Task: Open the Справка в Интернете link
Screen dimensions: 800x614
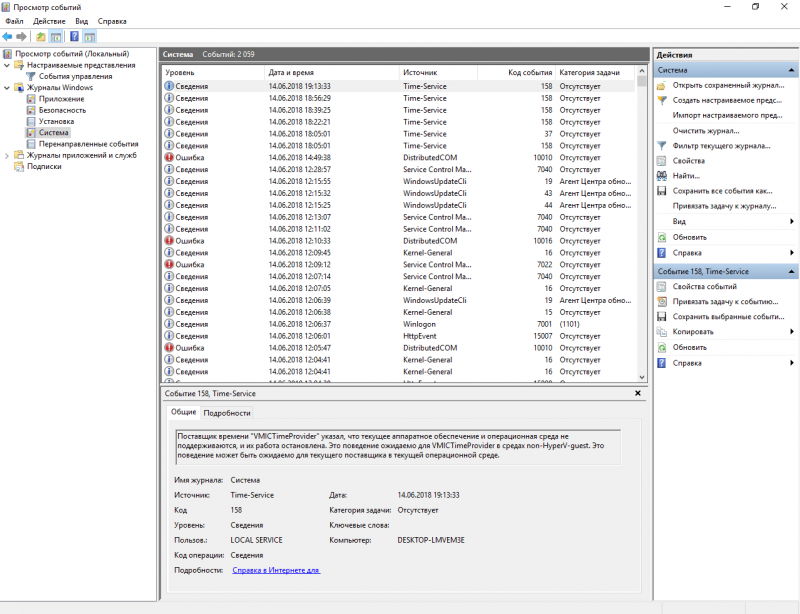Action: pyautogui.click(x=276, y=570)
